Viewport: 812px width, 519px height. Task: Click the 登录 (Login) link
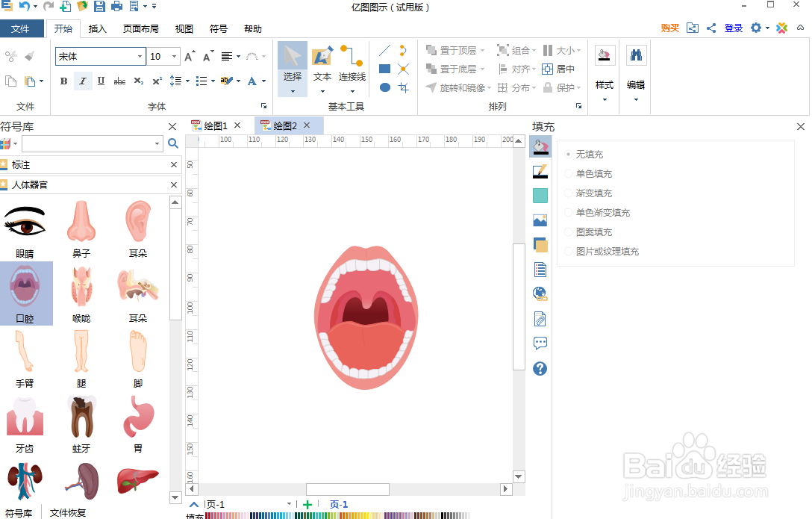(733, 28)
